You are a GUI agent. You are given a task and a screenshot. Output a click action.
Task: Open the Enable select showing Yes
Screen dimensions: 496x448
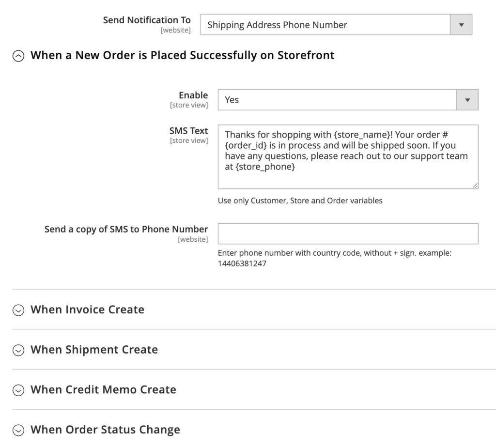coord(337,100)
